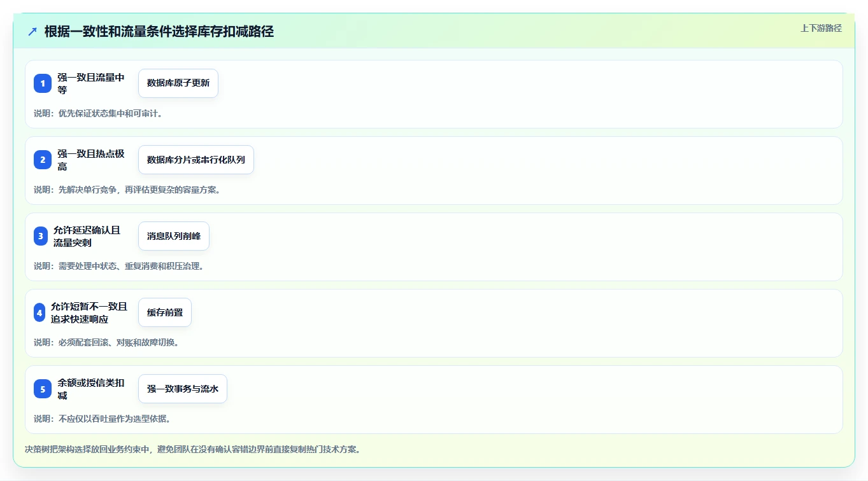This screenshot has height=481, width=868.
Task: Select the 消息队列削峰 chip
Action: pyautogui.click(x=174, y=236)
